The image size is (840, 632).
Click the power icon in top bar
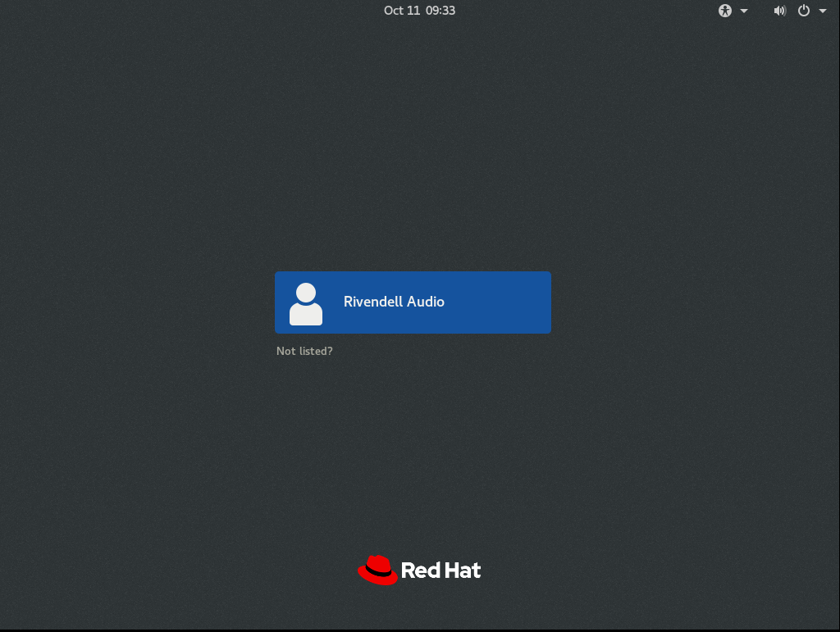804,11
